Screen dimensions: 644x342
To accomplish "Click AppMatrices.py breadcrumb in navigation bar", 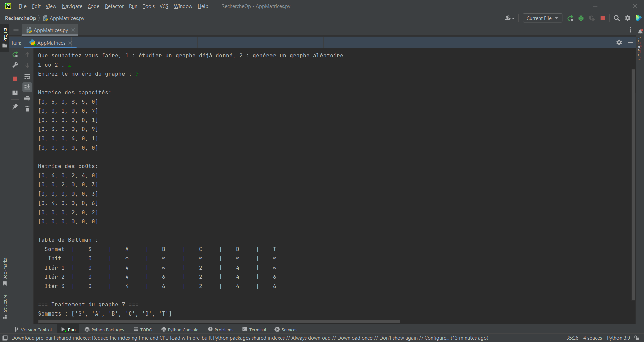I will pos(63,18).
